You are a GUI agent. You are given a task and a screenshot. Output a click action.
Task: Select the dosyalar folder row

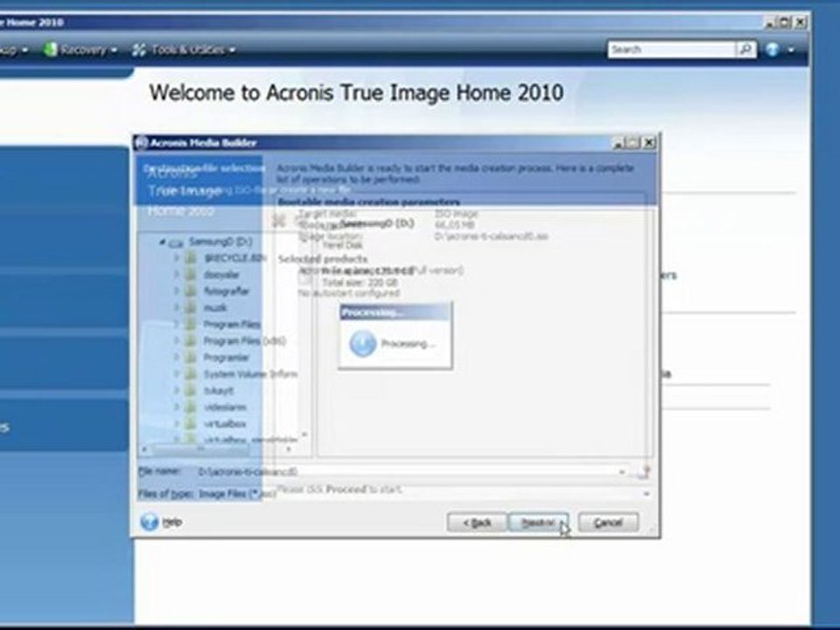click(220, 274)
